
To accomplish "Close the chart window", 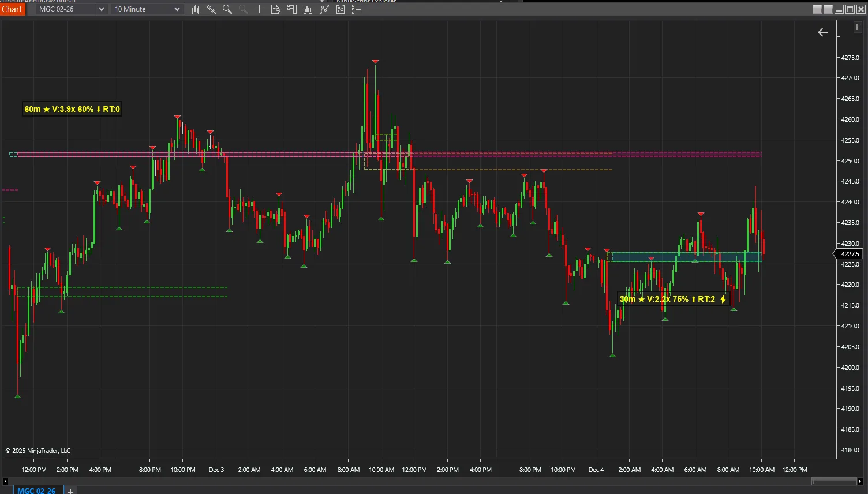I will click(x=860, y=9).
